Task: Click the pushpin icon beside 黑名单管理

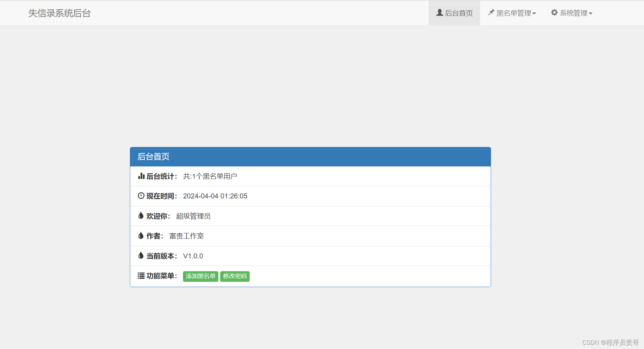Action: click(491, 13)
